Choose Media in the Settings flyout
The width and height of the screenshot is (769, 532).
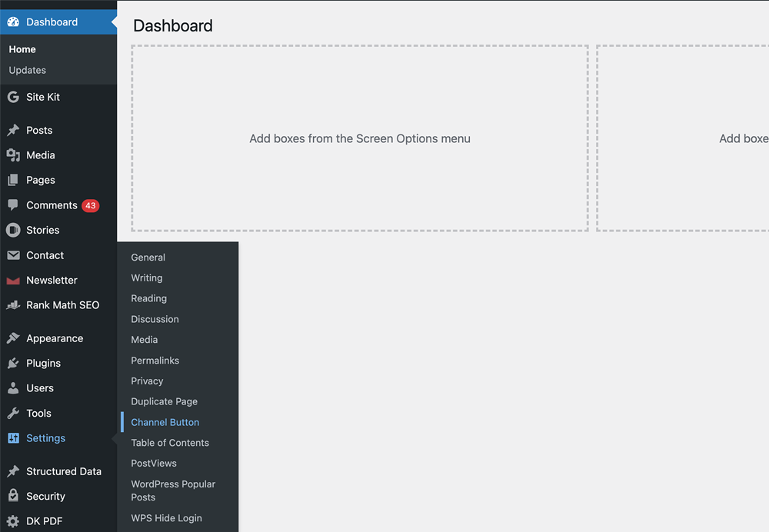(x=145, y=340)
